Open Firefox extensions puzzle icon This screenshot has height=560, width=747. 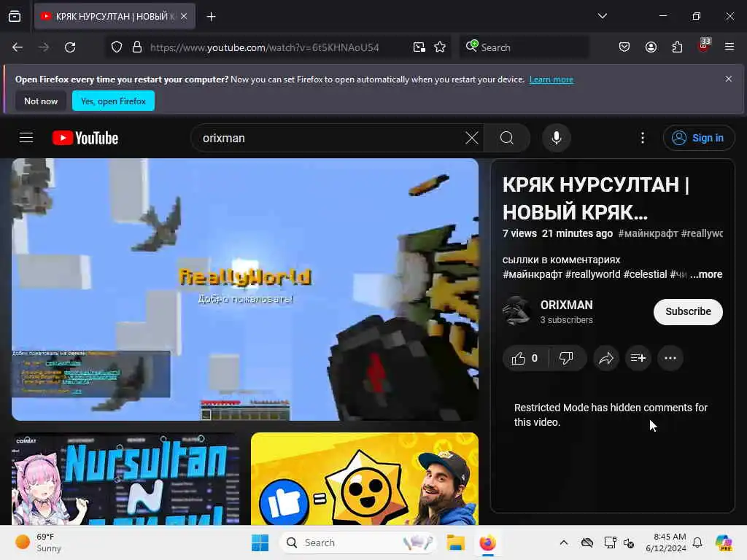[x=677, y=47]
